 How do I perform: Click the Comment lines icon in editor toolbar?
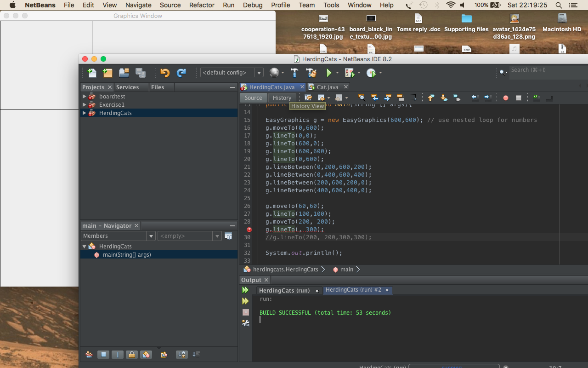coord(536,98)
